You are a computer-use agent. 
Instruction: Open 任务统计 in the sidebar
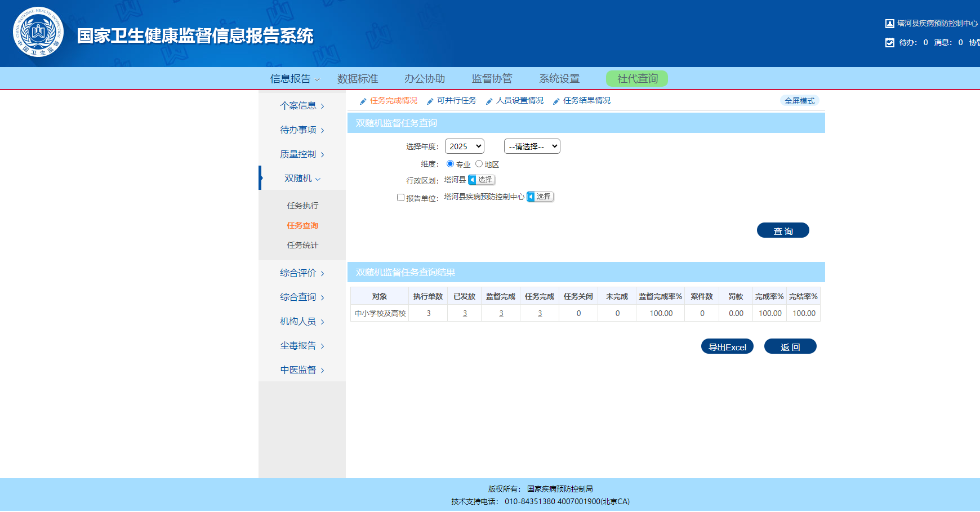click(302, 245)
